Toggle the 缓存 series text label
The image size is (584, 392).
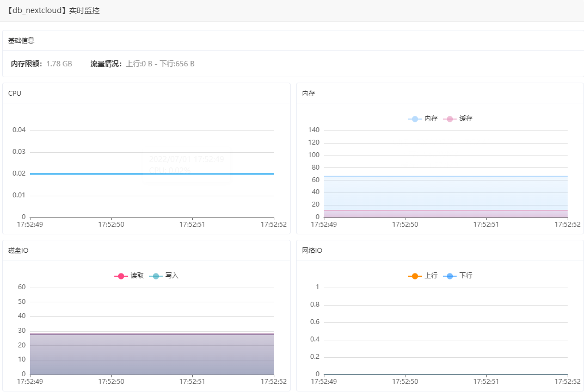[466, 119]
